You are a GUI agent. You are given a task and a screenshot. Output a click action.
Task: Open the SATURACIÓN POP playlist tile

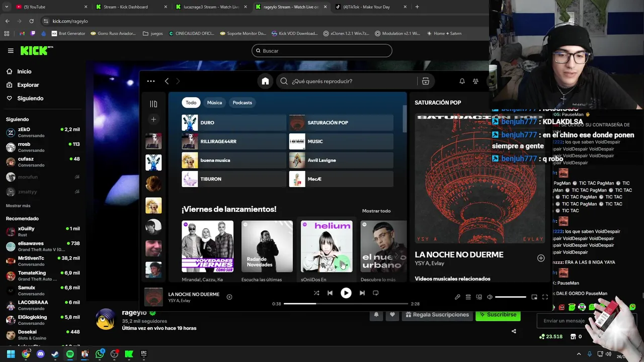(x=341, y=123)
